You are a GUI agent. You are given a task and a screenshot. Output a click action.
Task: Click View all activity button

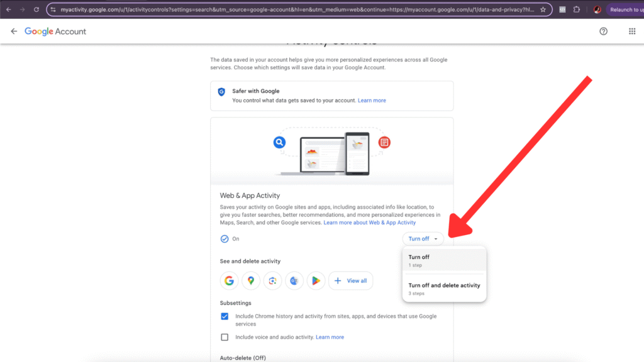351,281
